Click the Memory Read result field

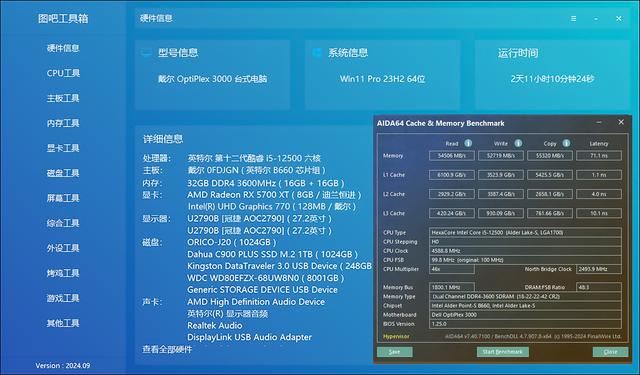[452, 156]
